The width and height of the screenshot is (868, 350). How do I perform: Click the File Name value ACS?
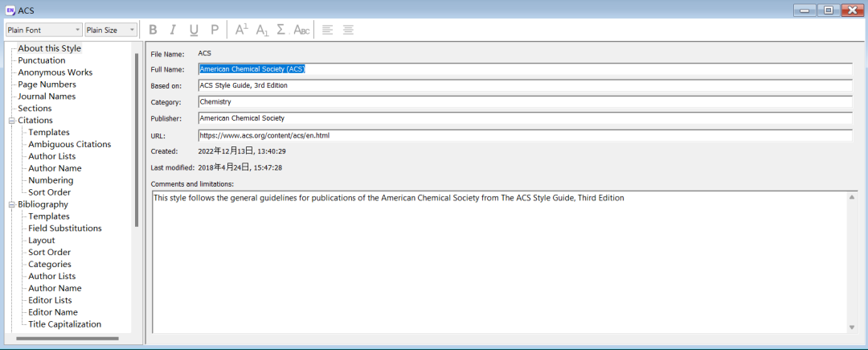click(205, 54)
